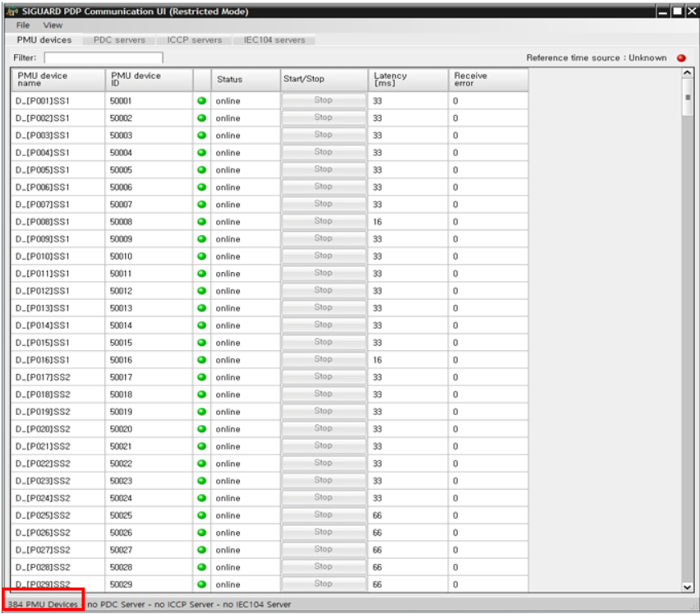Sort by Receive error column header
Image resolution: width=700 pixels, height=614 pixels.
(x=488, y=80)
